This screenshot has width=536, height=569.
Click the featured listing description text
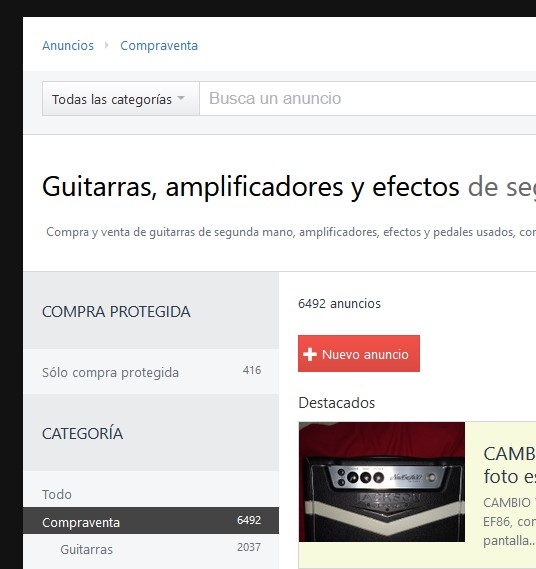(510, 521)
